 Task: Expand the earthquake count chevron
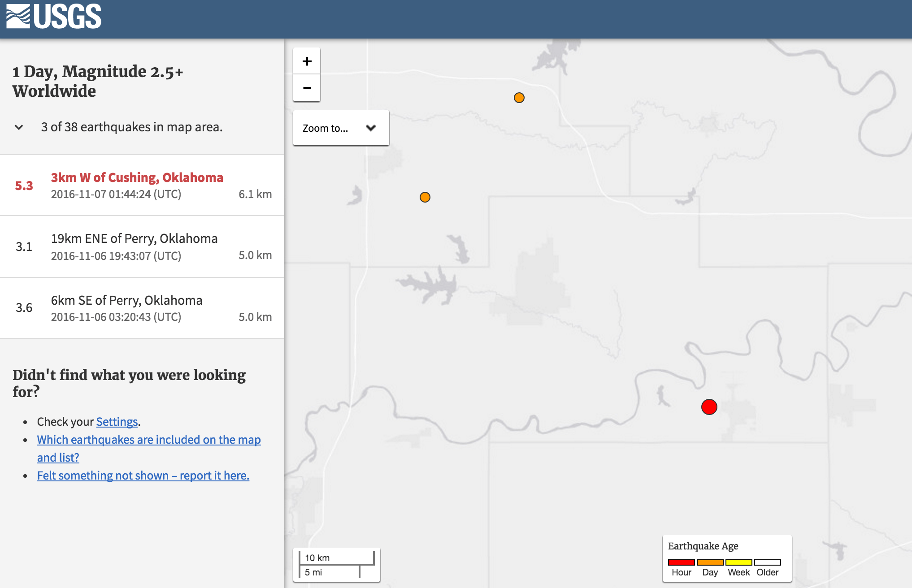click(x=19, y=127)
